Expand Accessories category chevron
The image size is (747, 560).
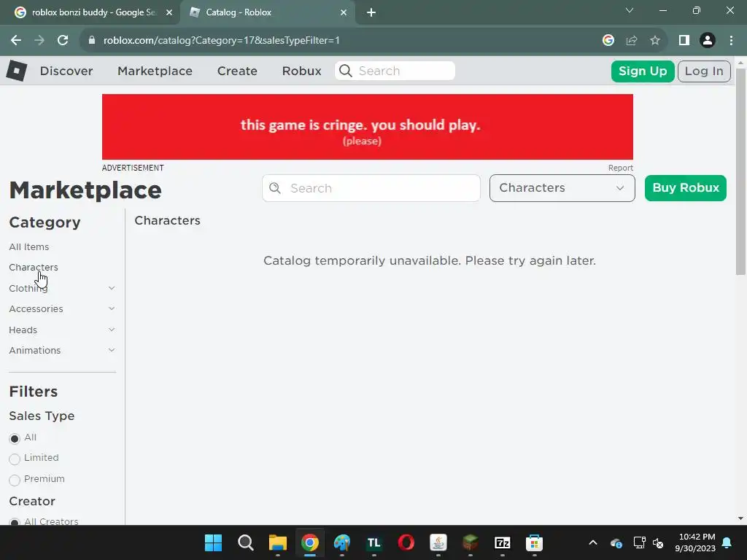pos(112,308)
